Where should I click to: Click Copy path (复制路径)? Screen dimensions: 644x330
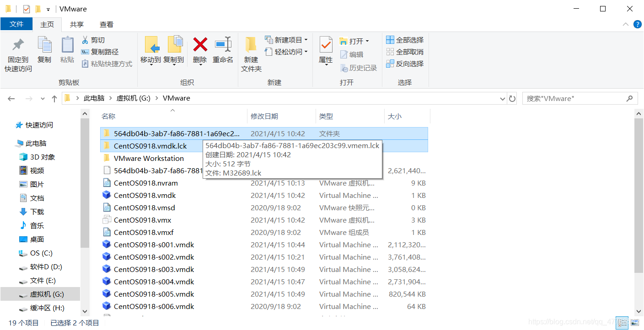pos(100,52)
